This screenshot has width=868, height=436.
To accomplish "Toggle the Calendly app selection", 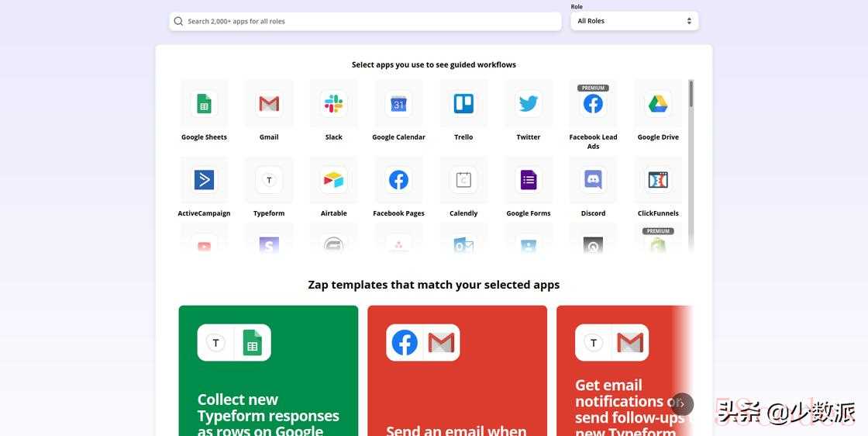I will coord(463,180).
